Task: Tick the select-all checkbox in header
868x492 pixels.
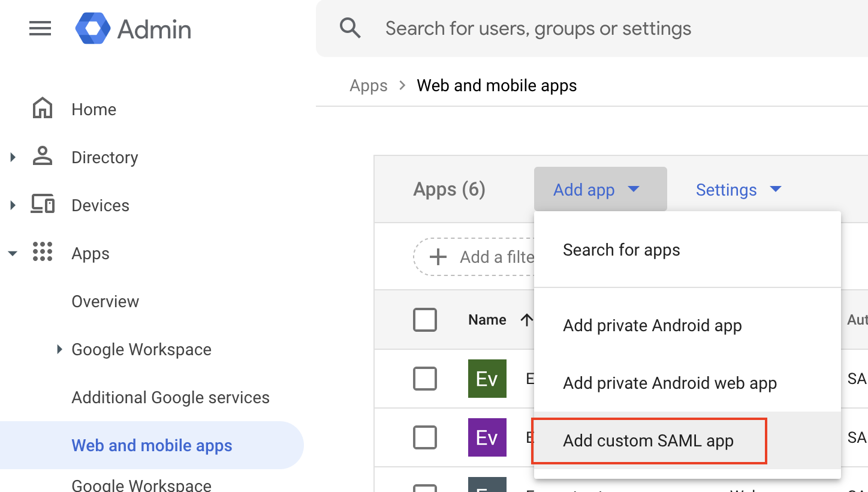Action: click(425, 320)
